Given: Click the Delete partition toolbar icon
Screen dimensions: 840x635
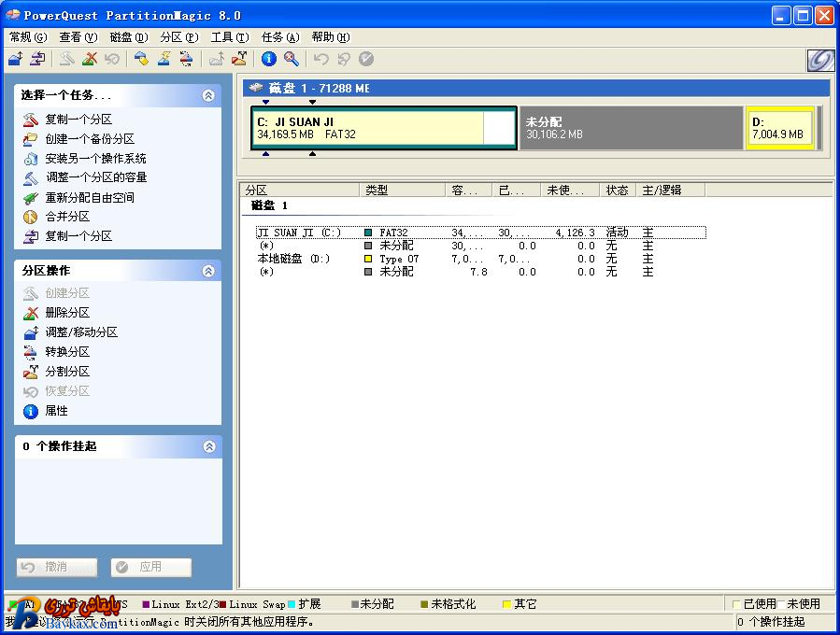Looking at the screenshot, I should pyautogui.click(x=90, y=58).
